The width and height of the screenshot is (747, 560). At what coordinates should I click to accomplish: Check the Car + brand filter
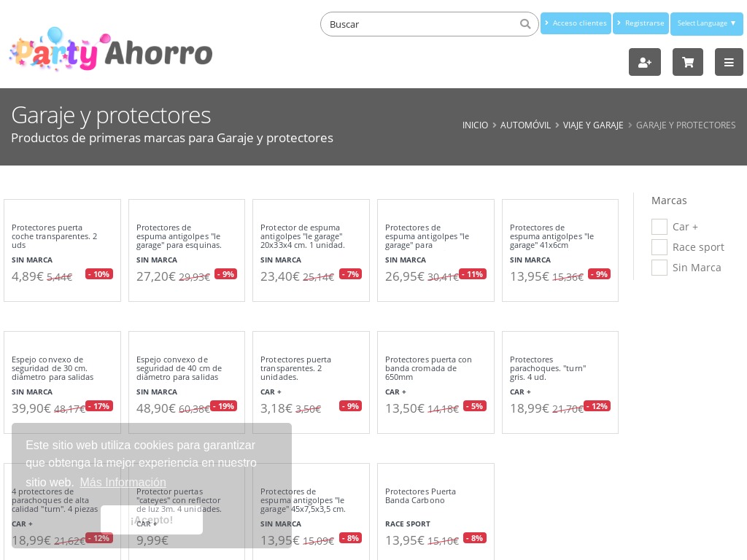point(659,227)
